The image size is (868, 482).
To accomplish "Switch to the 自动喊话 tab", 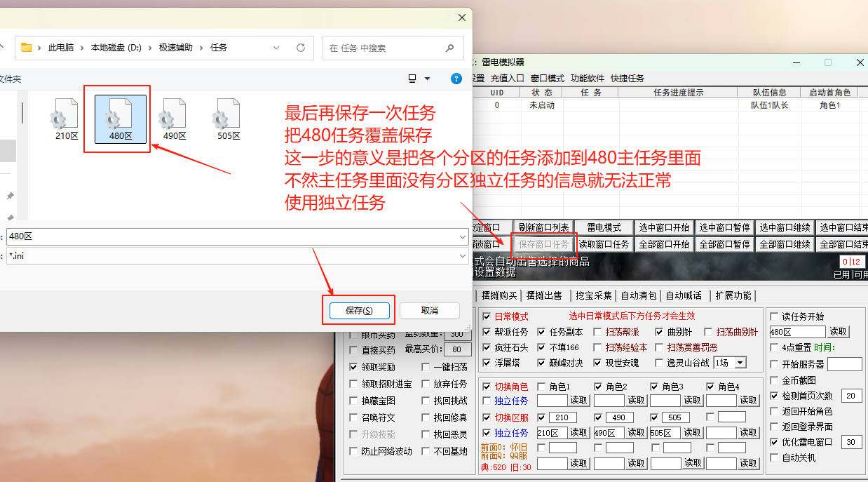I will (x=684, y=295).
